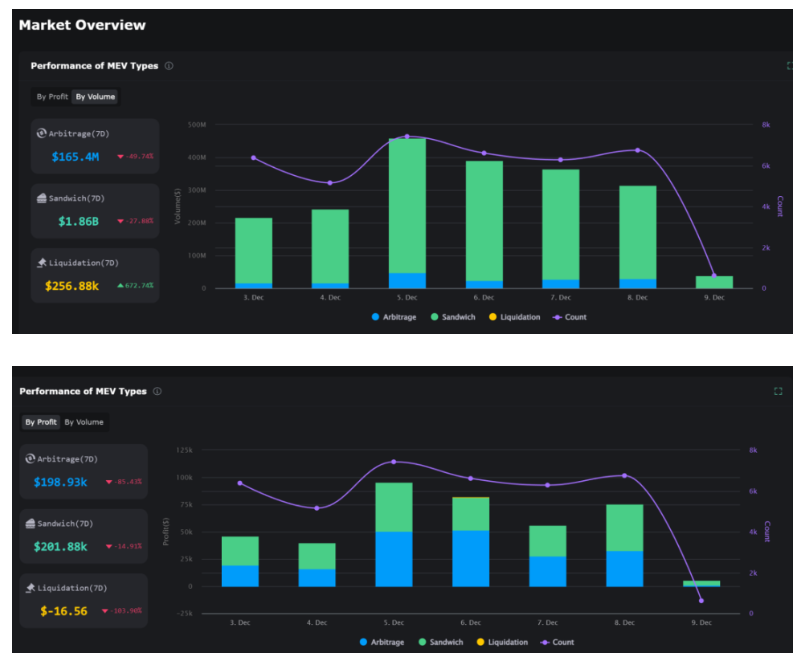
Task: Click 4. Dec bar in volume chart
Action: pyautogui.click(x=330, y=249)
